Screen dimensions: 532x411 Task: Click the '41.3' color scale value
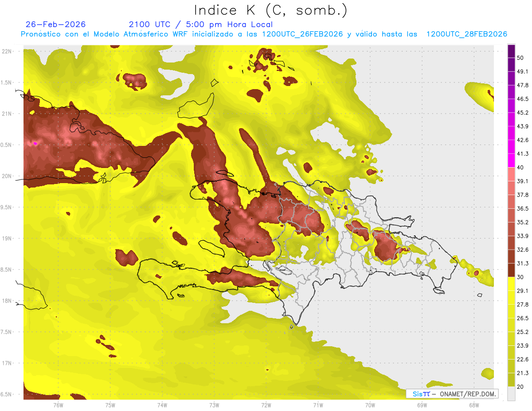pos(523,154)
